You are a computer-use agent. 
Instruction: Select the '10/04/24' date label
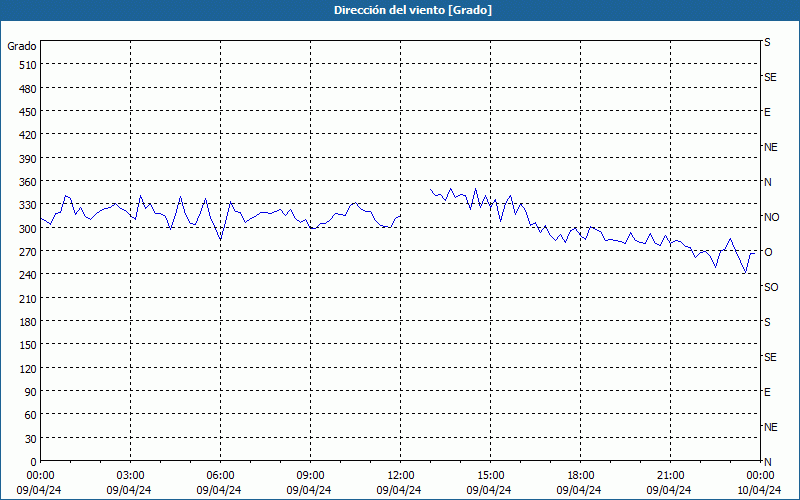coord(759,490)
